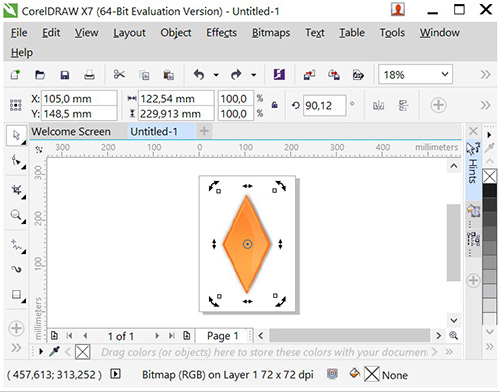Expand the status bar info arrow
500x392 pixels.
[115, 374]
